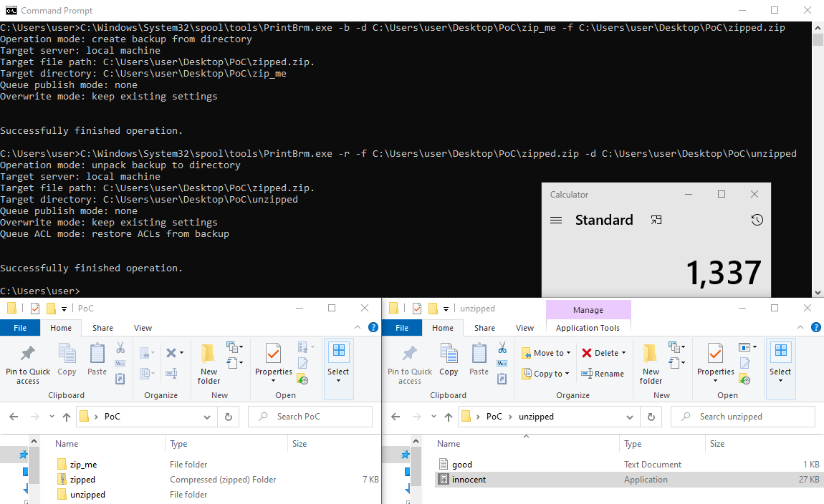
Task: Click PoC navigation pane scroll up arrow
Action: pyautogui.click(x=34, y=442)
